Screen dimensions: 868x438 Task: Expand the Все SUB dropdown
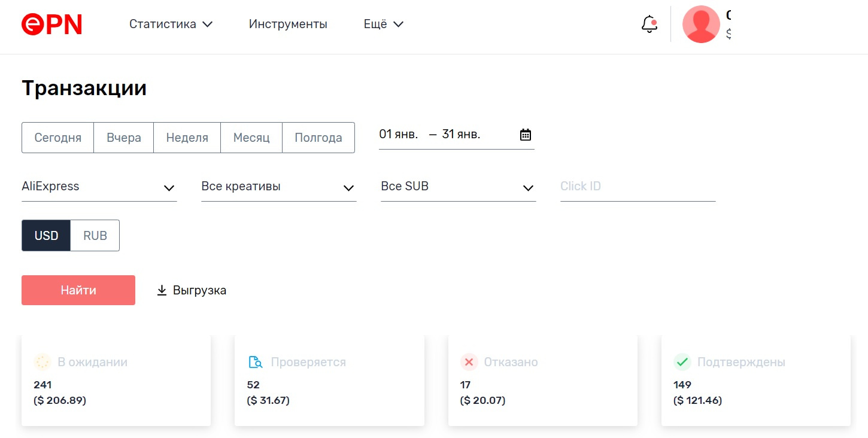458,187
